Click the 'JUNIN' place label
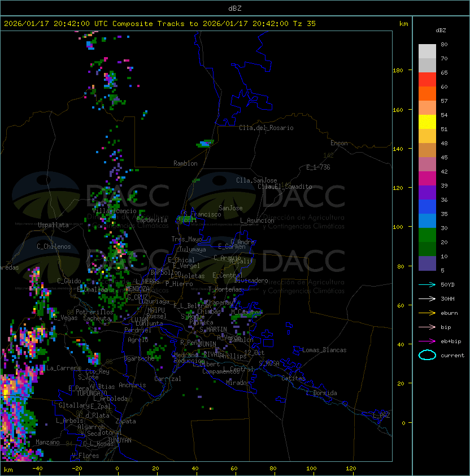 pyautogui.click(x=207, y=344)
